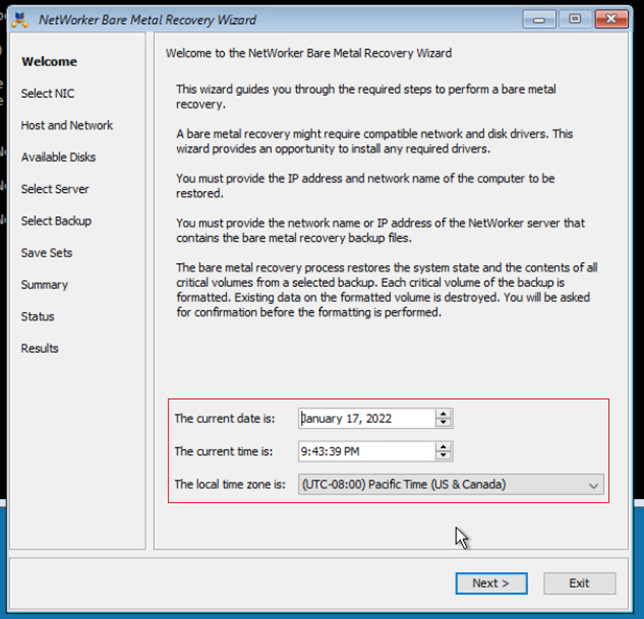Click the NetWorker wizard title bar icon
The width and height of the screenshot is (644, 619).
(20, 20)
